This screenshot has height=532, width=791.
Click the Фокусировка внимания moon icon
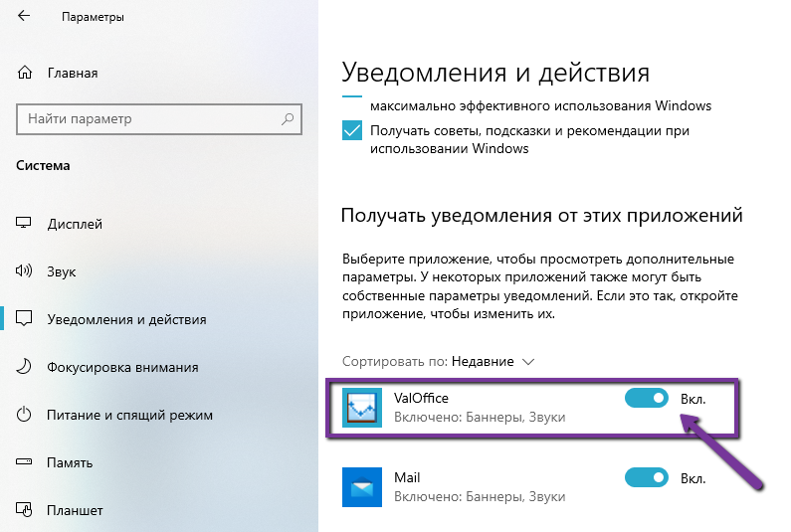[x=24, y=366]
